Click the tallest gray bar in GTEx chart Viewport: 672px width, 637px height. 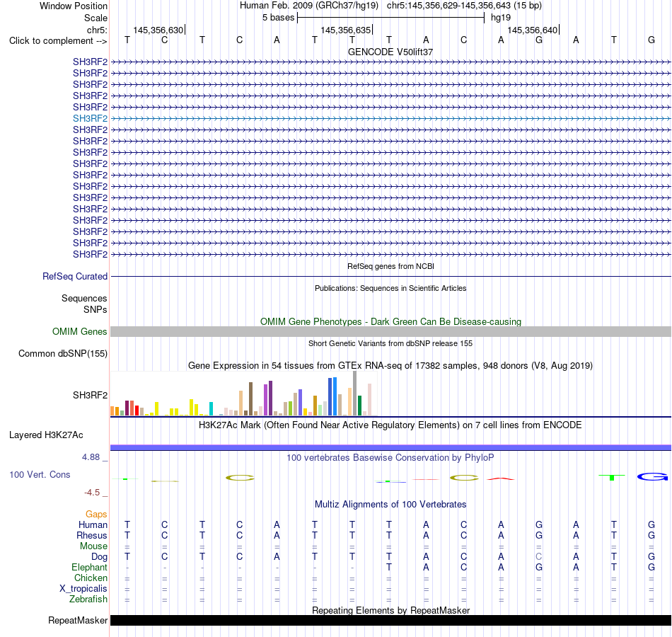[355, 394]
